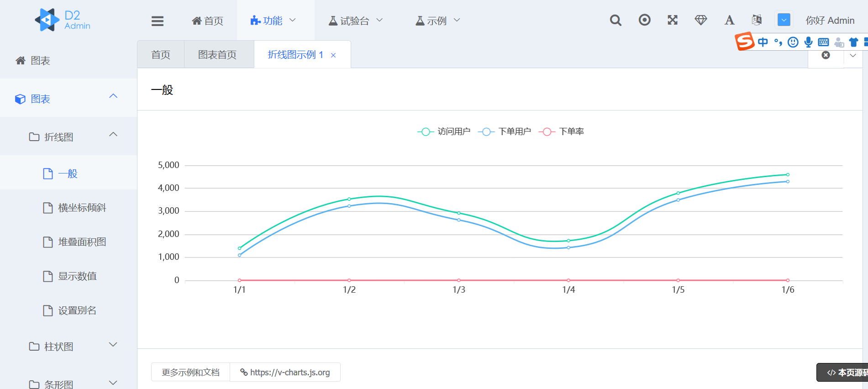Collapse sidebar with the hamburger menu icon
This screenshot has width=868, height=389.
(158, 21)
